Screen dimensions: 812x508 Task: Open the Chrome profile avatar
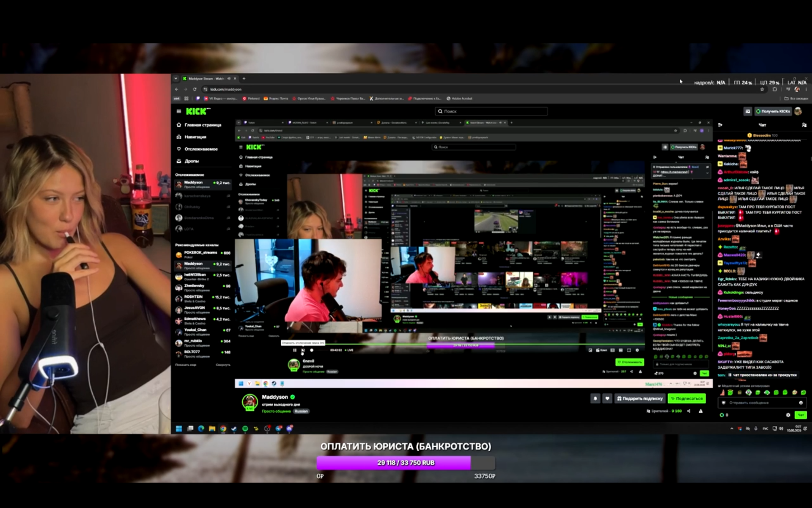tap(797, 89)
